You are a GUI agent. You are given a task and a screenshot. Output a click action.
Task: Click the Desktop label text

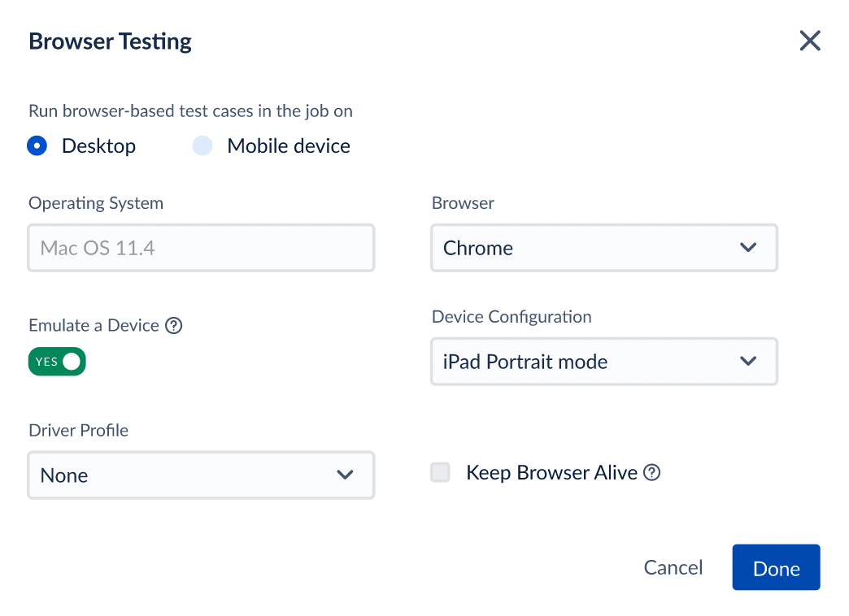coord(98,146)
